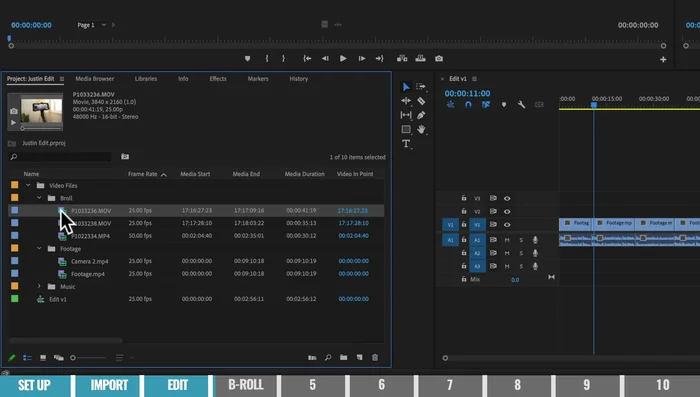This screenshot has width=700, height=397.
Task: Select the Rectangle tool
Action: 406,130
